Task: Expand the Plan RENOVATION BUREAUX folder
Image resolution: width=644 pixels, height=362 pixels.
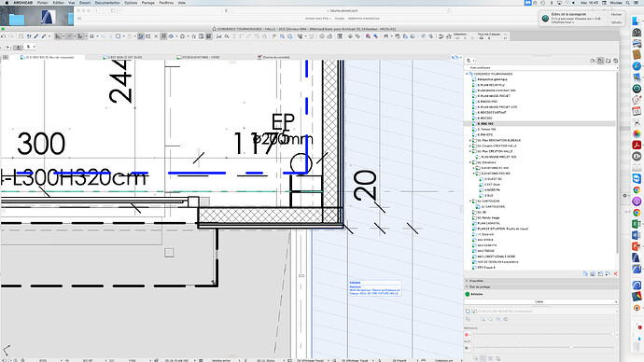Action: (x=470, y=140)
